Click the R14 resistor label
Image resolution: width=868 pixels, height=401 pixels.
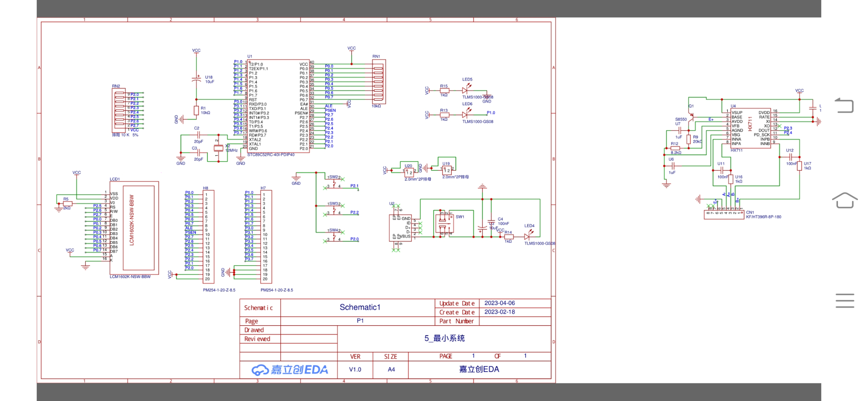508,233
